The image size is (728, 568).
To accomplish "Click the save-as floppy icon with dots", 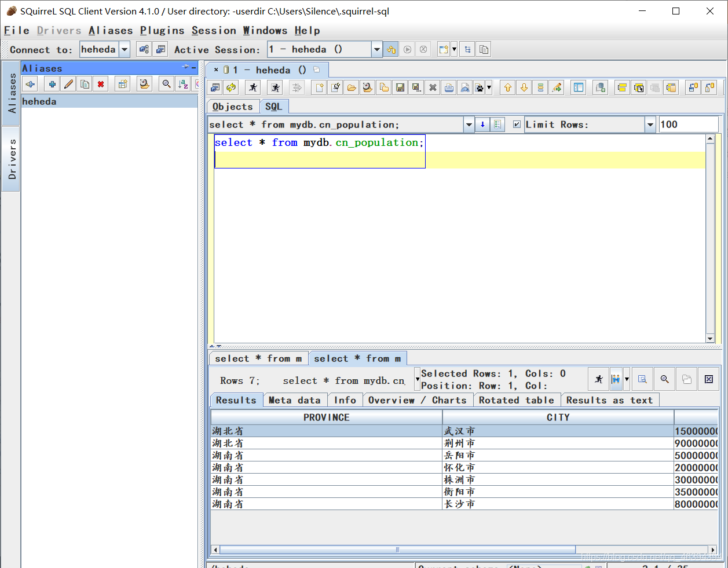I will (416, 87).
